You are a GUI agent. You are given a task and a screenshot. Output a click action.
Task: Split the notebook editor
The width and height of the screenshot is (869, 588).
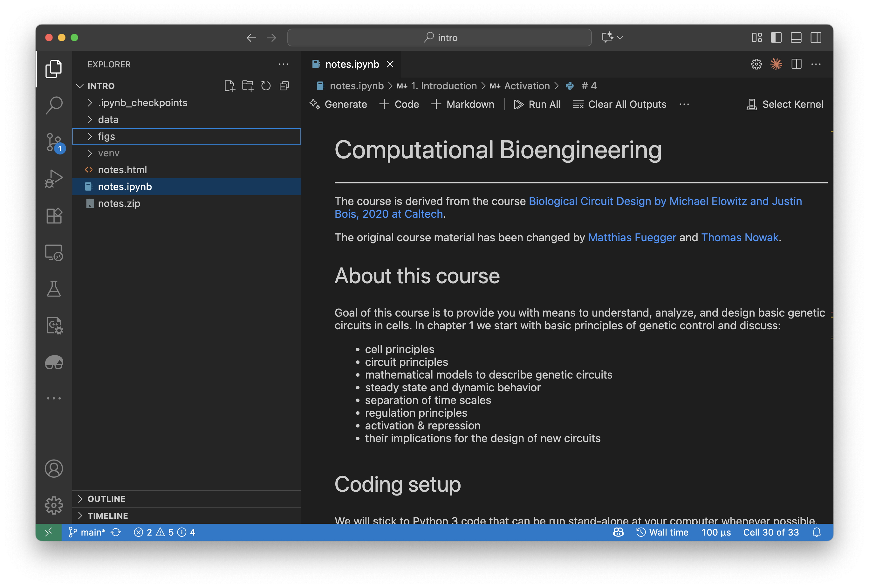[x=796, y=64]
